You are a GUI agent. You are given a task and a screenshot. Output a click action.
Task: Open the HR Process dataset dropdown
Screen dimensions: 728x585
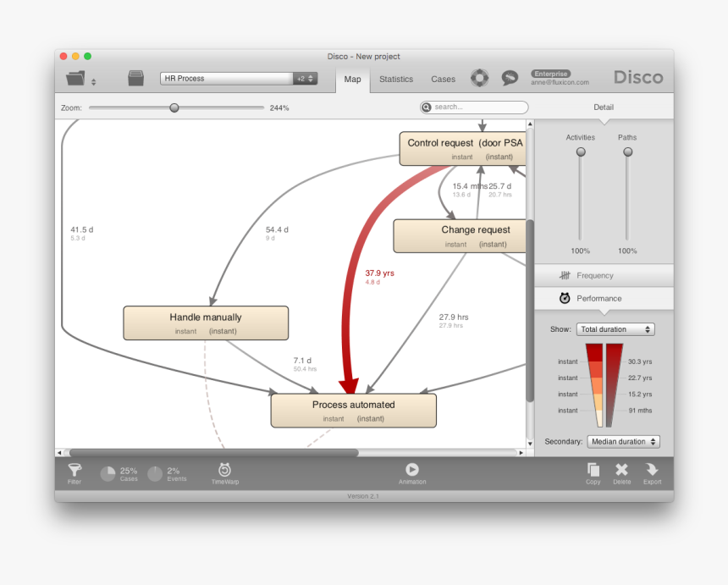pos(239,79)
